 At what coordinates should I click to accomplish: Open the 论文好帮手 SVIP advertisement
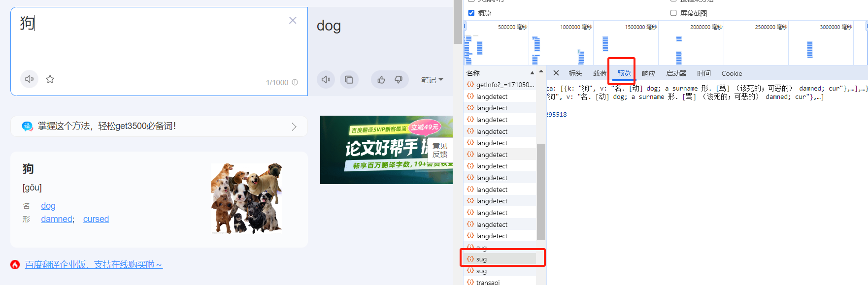[386, 150]
